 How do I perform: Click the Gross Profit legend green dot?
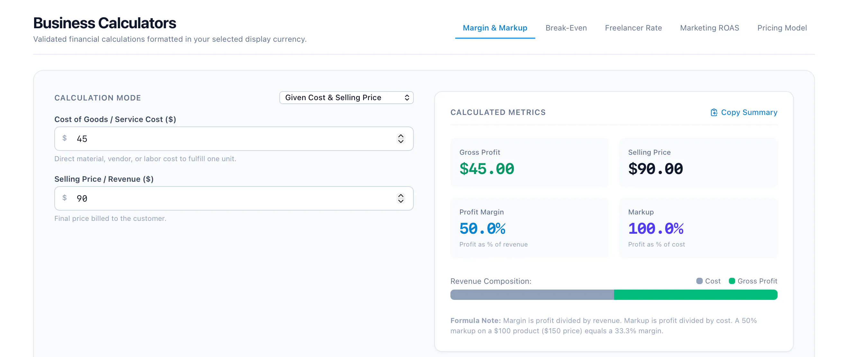click(x=732, y=281)
